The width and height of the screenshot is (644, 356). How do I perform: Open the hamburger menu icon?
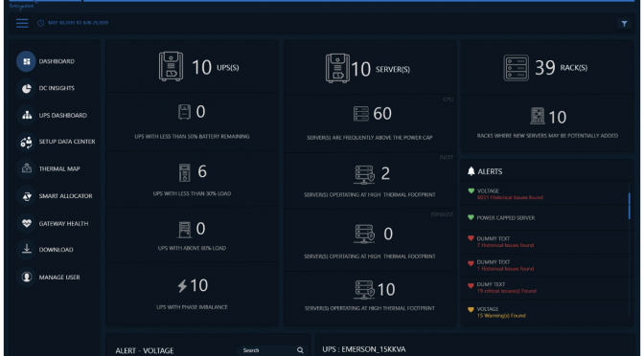(22, 23)
